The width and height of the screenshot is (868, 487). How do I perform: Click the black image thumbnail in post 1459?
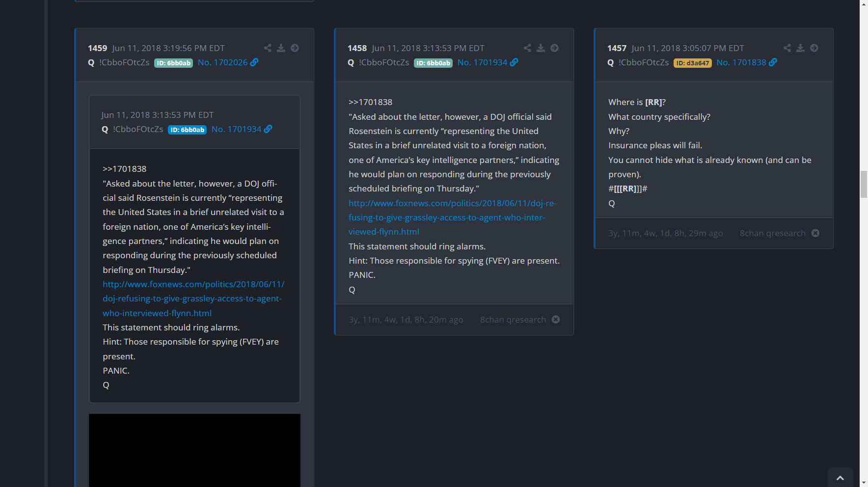tap(194, 450)
